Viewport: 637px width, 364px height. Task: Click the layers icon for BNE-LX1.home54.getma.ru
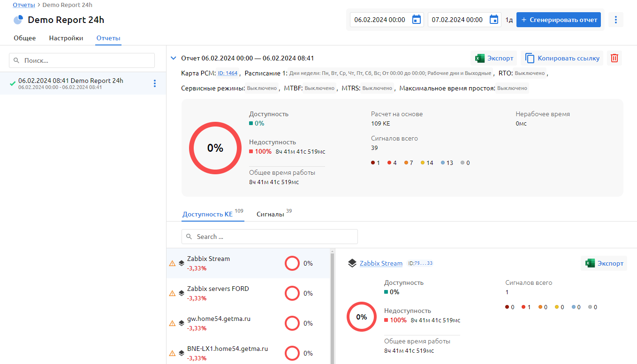click(182, 353)
